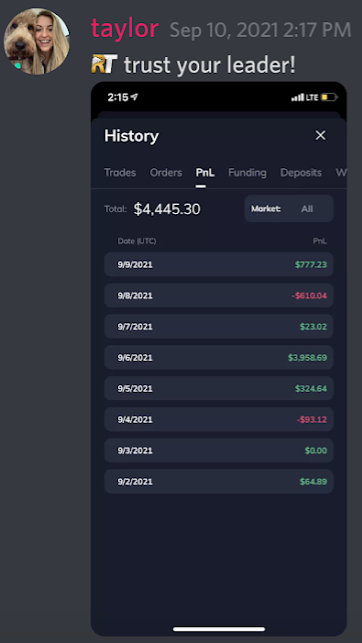Open the Funding tab

[247, 173]
